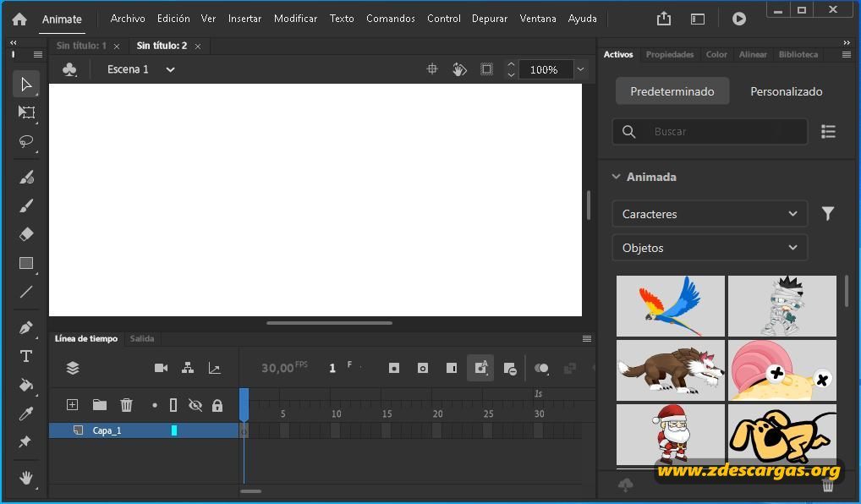Toggle highlight layers dot

[x=155, y=406]
